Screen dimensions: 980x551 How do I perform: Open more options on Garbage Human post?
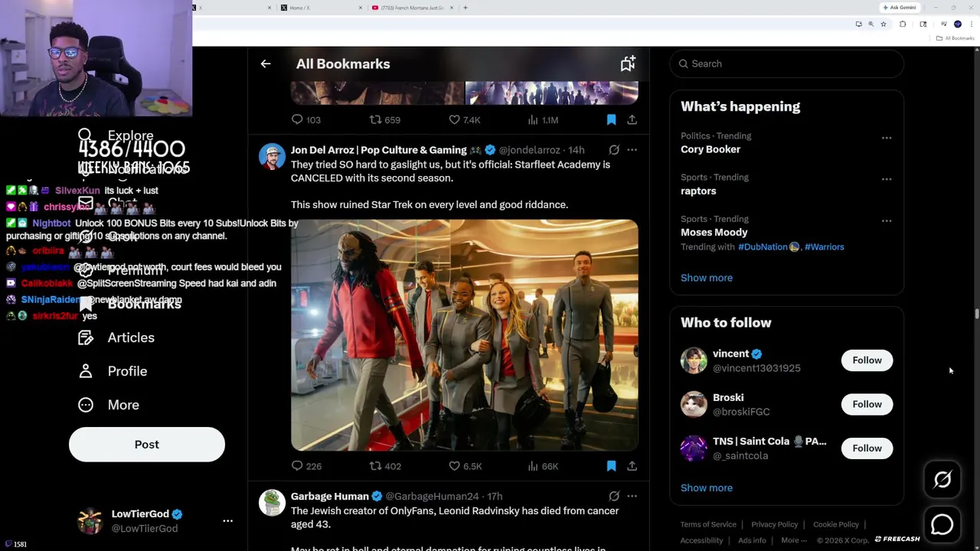click(x=632, y=496)
